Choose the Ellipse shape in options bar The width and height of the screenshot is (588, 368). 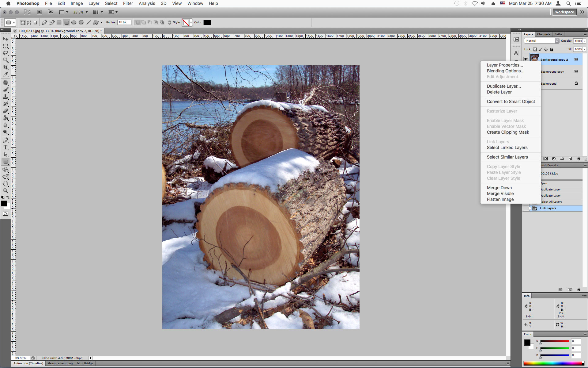pyautogui.click(x=74, y=22)
